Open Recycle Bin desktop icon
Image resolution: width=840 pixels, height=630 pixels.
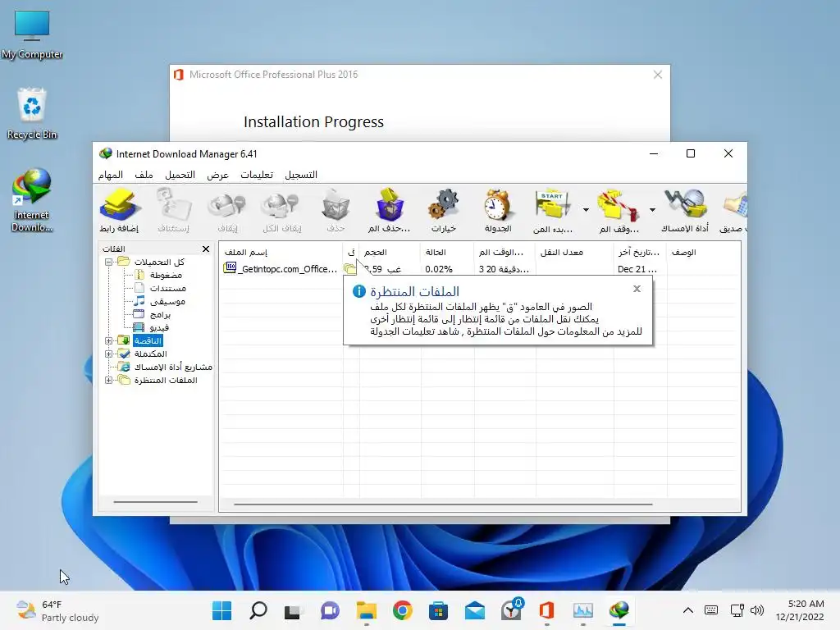pos(32,113)
